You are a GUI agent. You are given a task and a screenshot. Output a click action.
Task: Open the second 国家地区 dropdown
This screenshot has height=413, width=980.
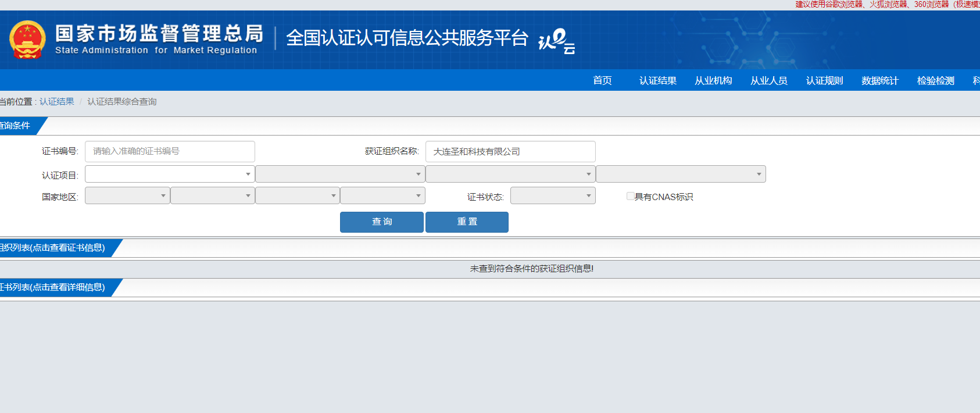213,195
